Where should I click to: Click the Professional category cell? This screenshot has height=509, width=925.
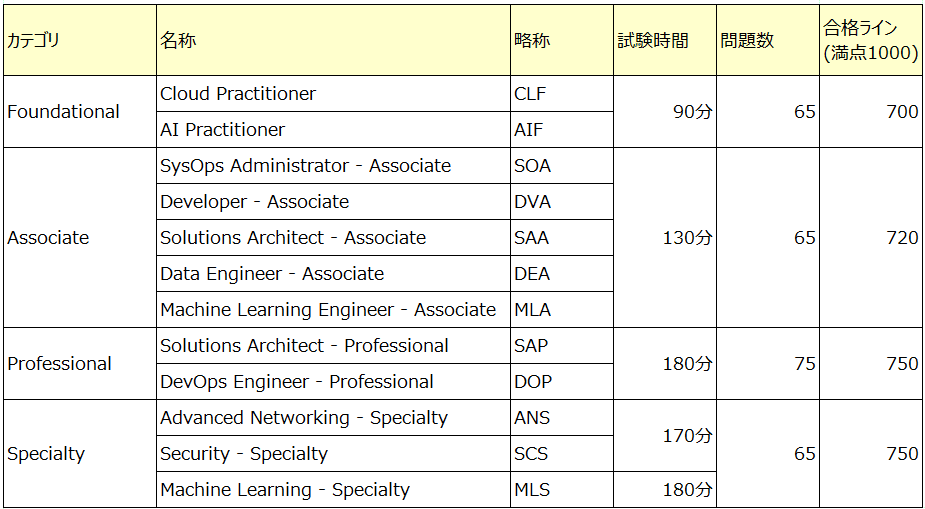(x=80, y=363)
